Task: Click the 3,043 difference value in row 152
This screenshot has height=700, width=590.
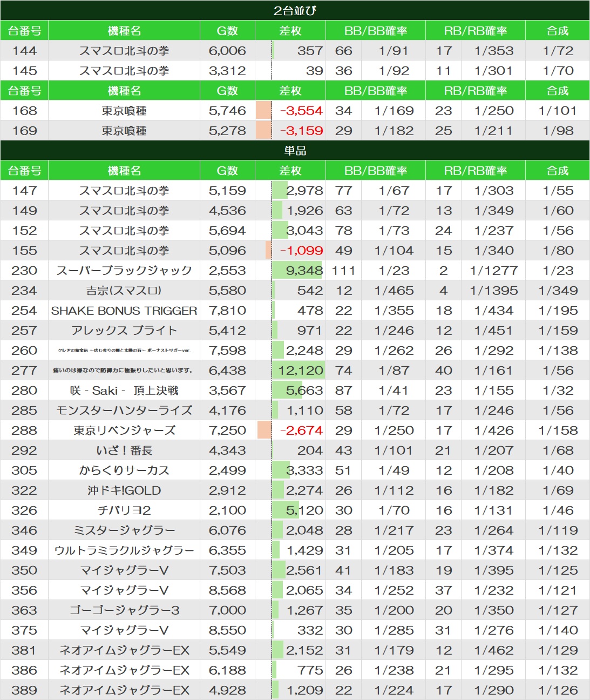Action: 304,231
